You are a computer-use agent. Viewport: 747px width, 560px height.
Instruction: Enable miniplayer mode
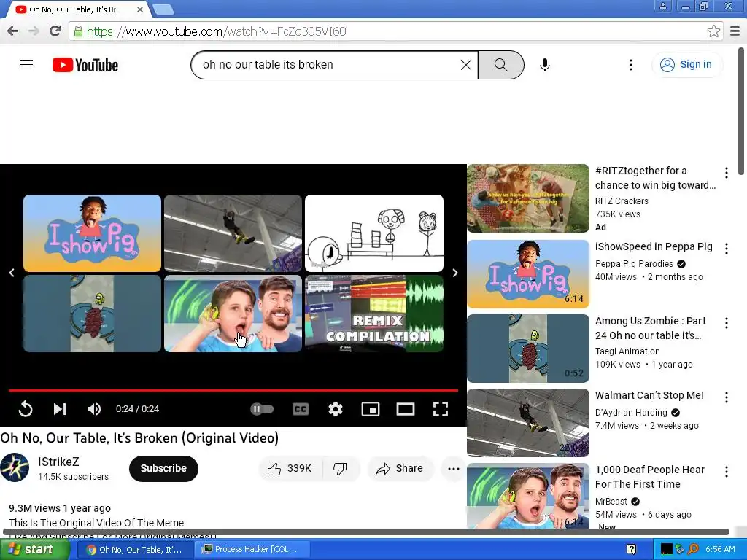pos(370,409)
